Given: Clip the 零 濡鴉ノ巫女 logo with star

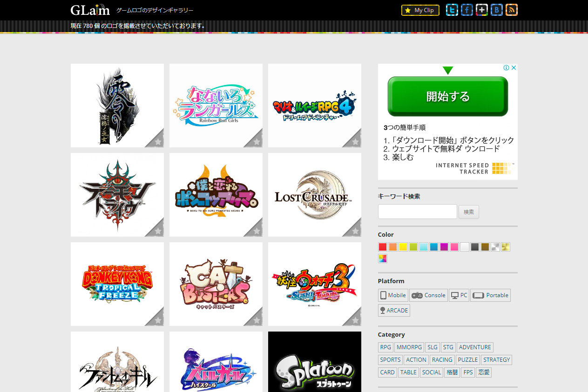Looking at the screenshot, I should [157, 141].
